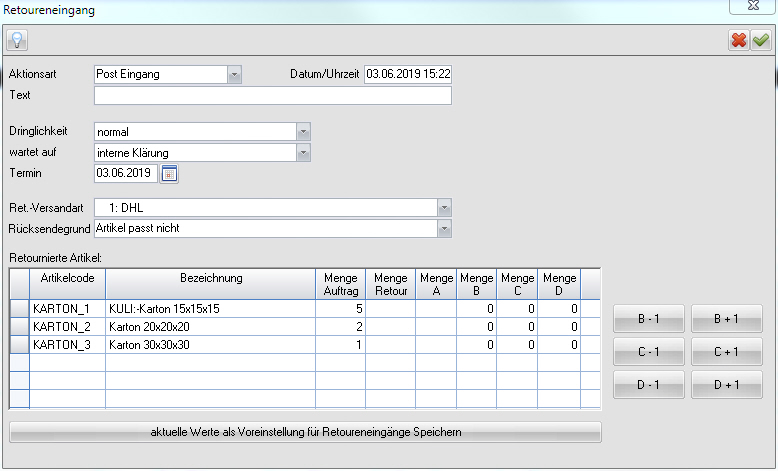Click the Bezeichnung column header
The width and height of the screenshot is (778, 471).
click(x=210, y=278)
